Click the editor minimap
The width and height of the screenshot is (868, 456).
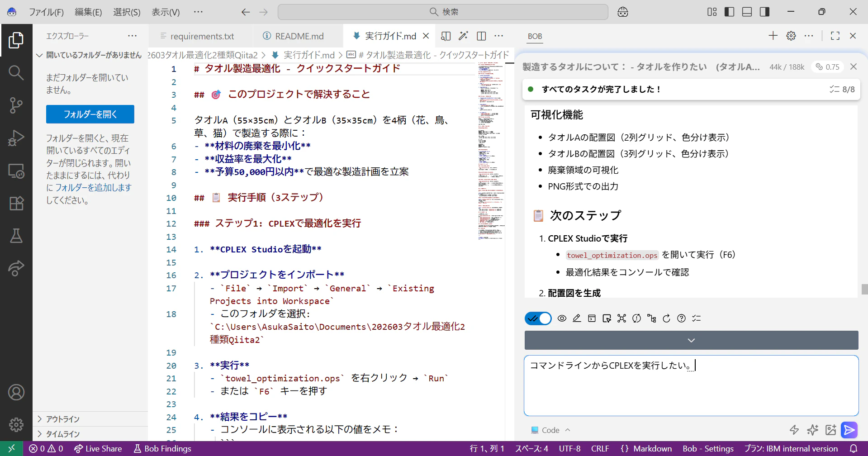(x=491, y=152)
